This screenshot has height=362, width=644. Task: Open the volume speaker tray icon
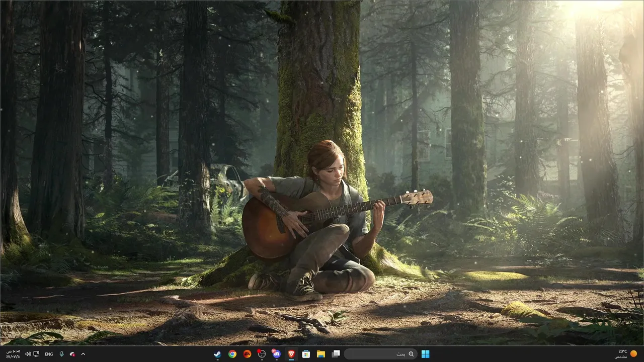click(x=28, y=354)
